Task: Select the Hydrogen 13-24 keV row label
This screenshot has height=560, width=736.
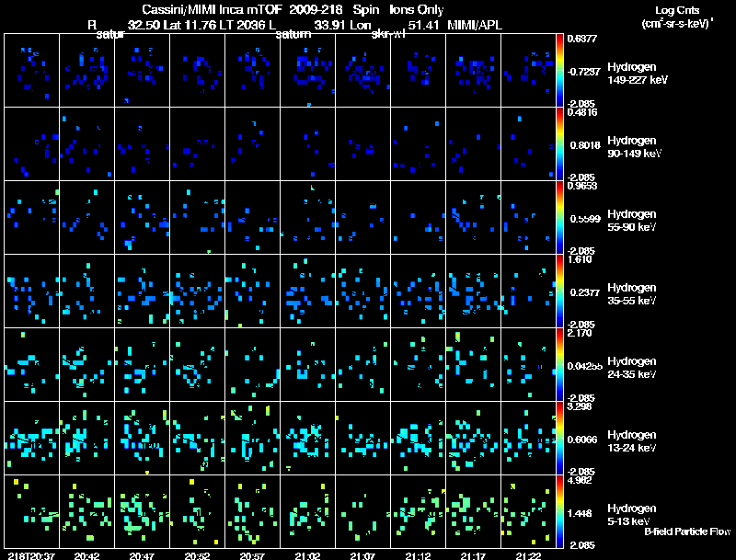Action: 632,441
